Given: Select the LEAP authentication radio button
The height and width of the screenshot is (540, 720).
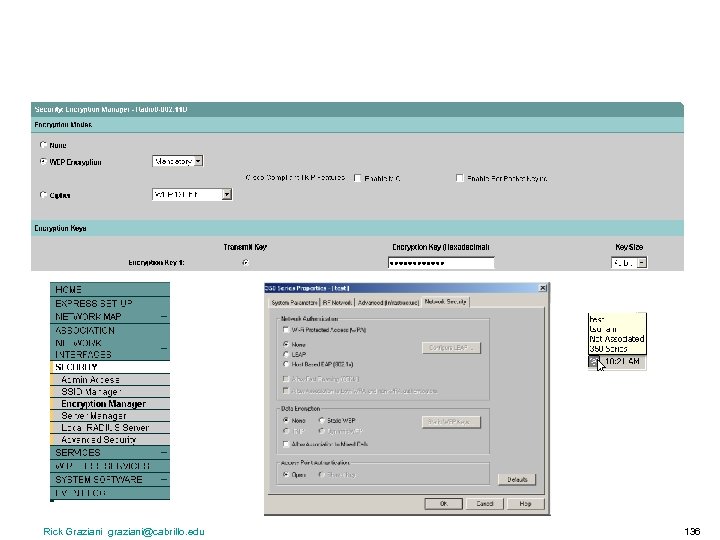Looking at the screenshot, I should pyautogui.click(x=286, y=354).
